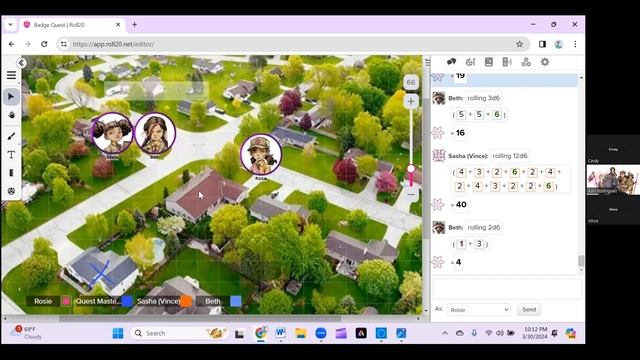Select the Text tool
This screenshot has height=360, width=640.
click(x=11, y=155)
